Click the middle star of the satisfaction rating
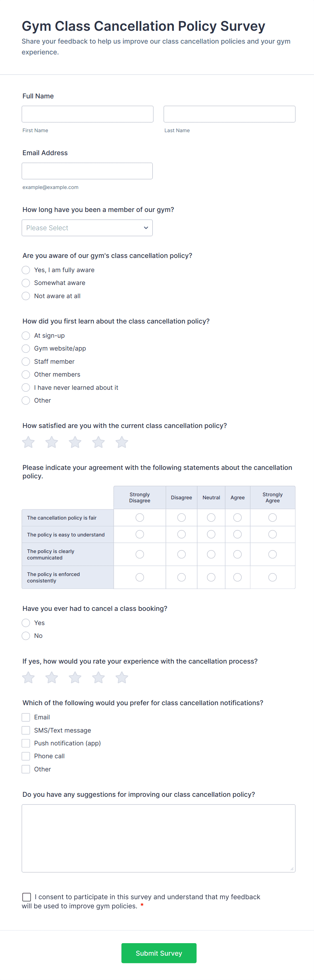The image size is (314, 980). (75, 442)
